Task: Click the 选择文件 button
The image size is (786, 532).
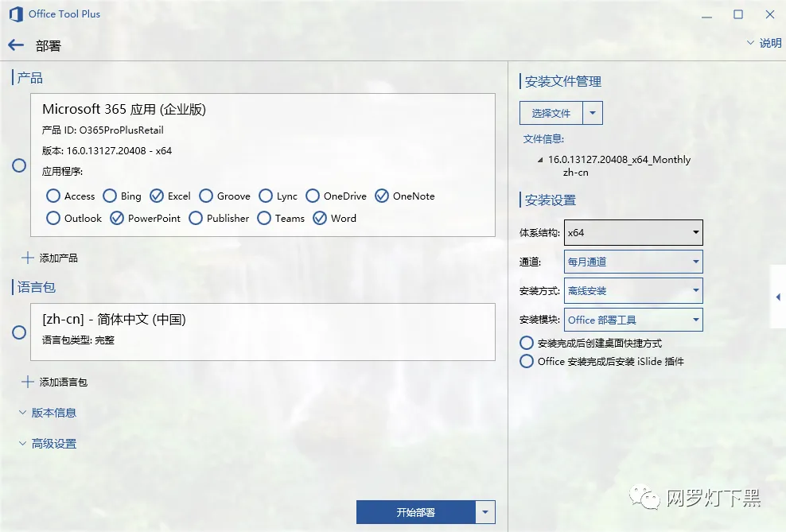Action: pyautogui.click(x=551, y=113)
